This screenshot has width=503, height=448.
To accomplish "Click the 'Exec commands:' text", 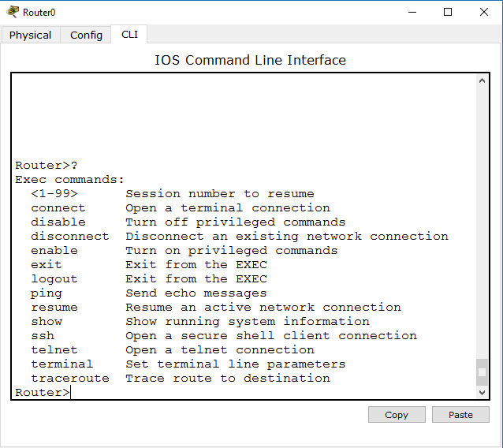I will coord(69,179).
